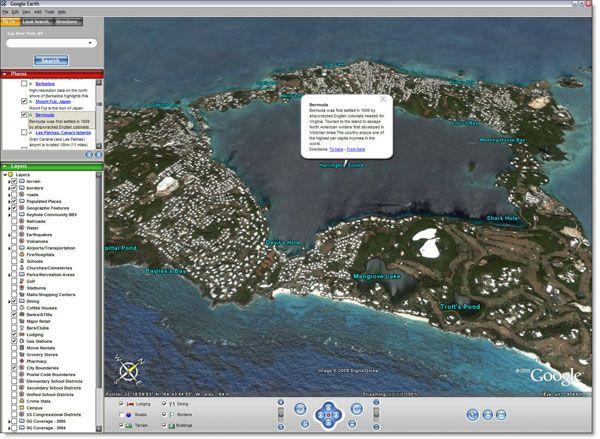Pan the view up with the navigation pad

click(x=328, y=406)
